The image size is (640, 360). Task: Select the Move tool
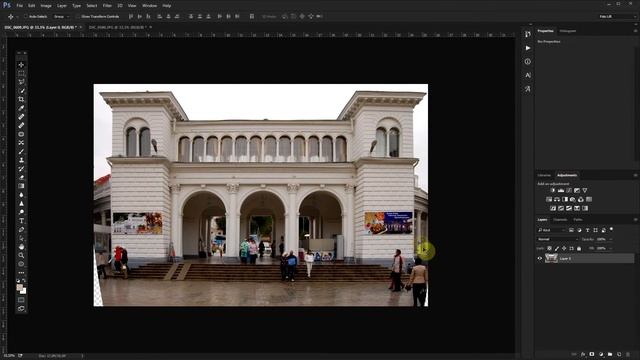(21, 65)
